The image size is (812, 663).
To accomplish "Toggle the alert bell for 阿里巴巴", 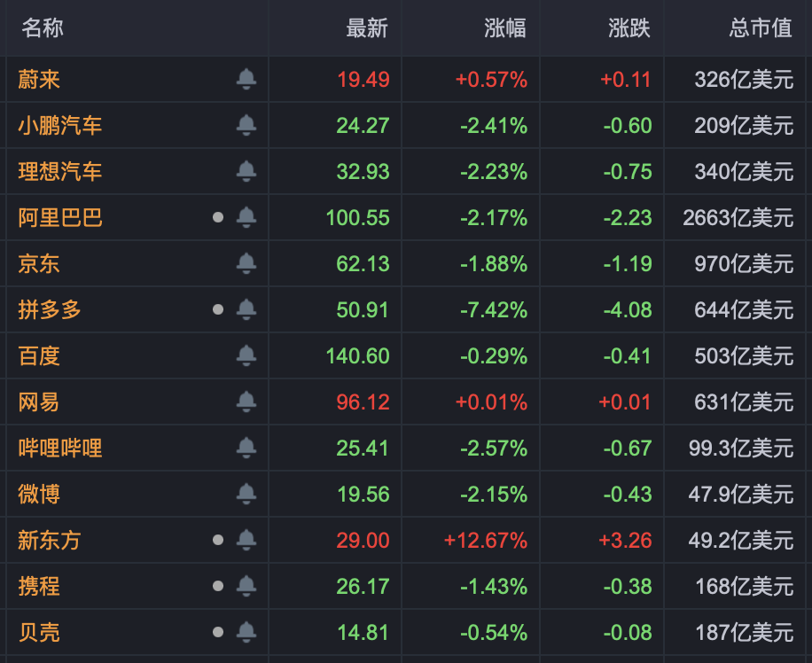I will coord(246,217).
